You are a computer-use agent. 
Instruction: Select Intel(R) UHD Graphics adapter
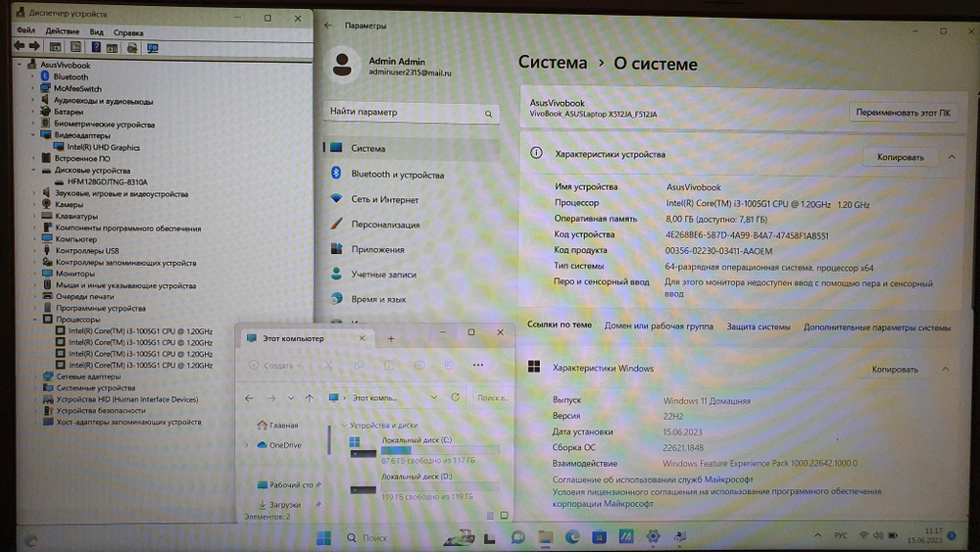tap(103, 147)
